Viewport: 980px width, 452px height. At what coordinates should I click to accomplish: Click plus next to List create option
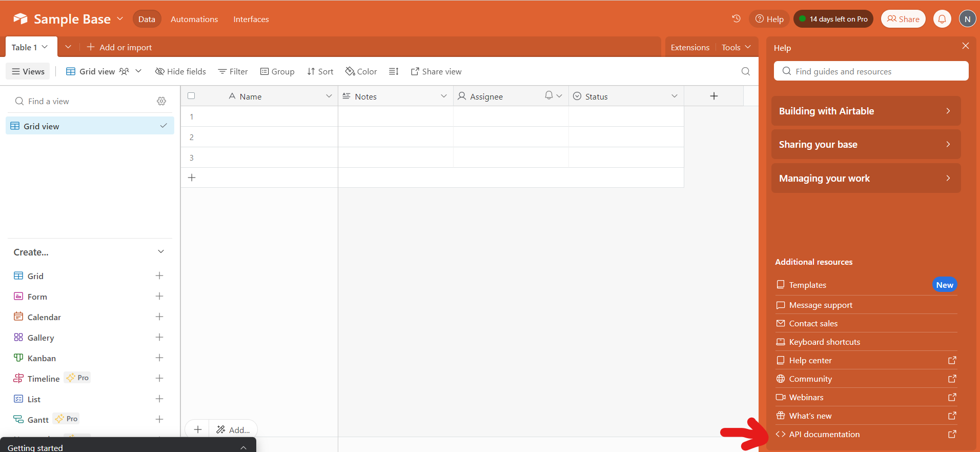159,399
